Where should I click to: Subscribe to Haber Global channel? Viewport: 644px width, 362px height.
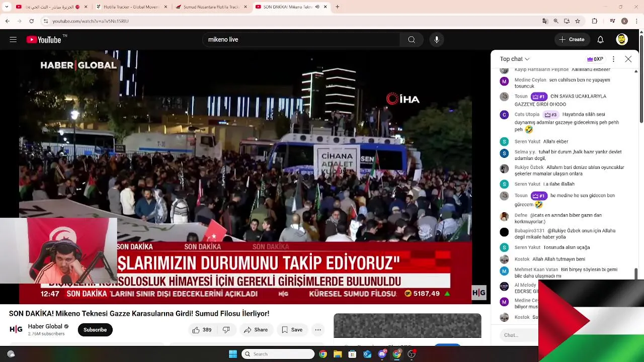(x=95, y=330)
